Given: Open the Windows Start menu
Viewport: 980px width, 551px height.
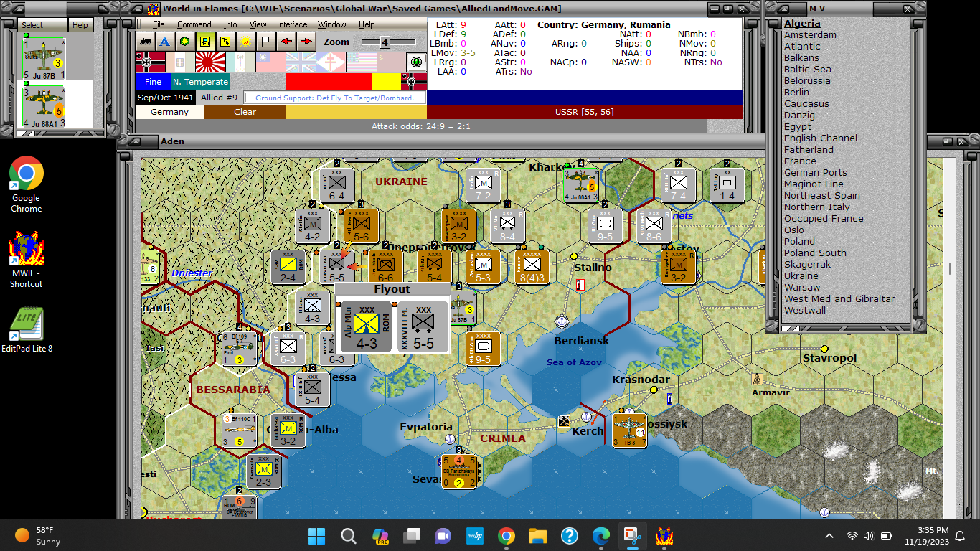Looking at the screenshot, I should [316, 536].
